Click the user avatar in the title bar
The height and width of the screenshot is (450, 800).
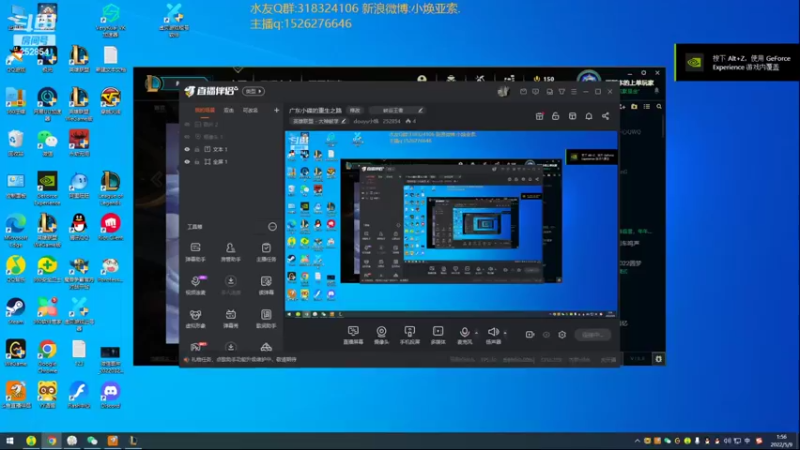point(503,91)
